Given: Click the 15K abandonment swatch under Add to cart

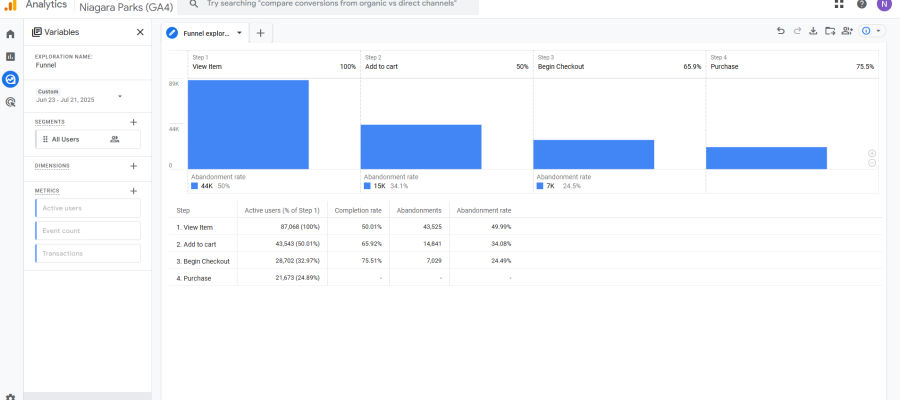Looking at the screenshot, I should click(367, 186).
